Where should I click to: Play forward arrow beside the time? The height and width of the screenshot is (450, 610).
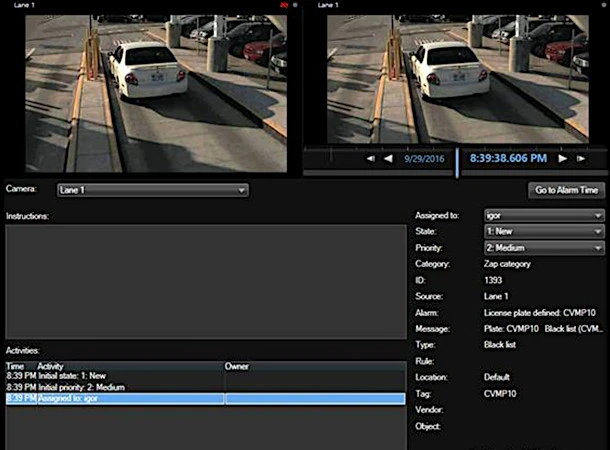[x=562, y=158]
